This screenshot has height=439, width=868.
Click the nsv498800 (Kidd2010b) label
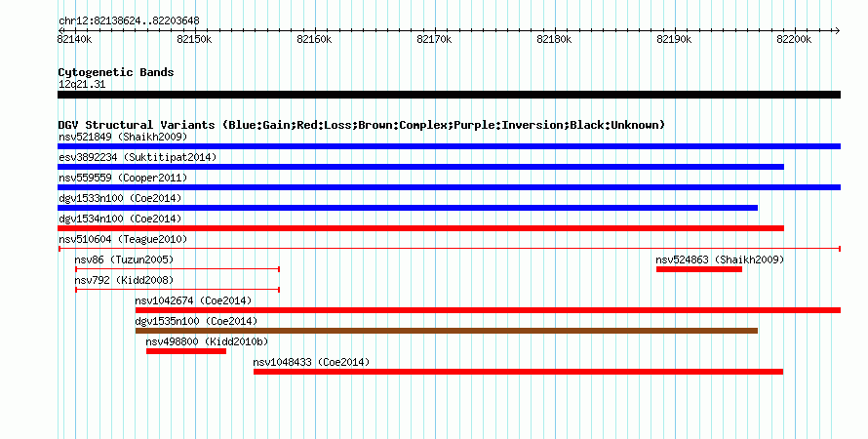207,341
